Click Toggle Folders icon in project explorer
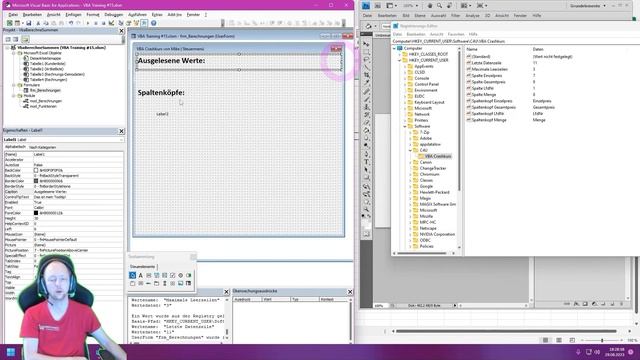This screenshot has width=640, height=360. (x=25, y=39)
